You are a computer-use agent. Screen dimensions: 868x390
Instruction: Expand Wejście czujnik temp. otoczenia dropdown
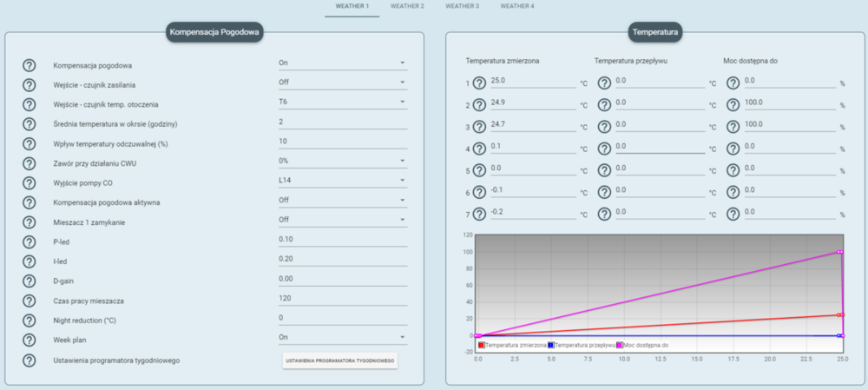tap(341, 102)
